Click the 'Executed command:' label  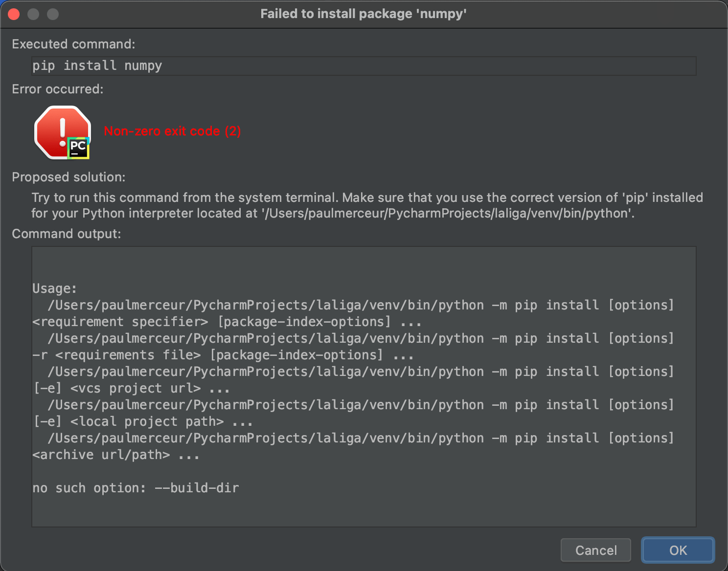point(73,44)
